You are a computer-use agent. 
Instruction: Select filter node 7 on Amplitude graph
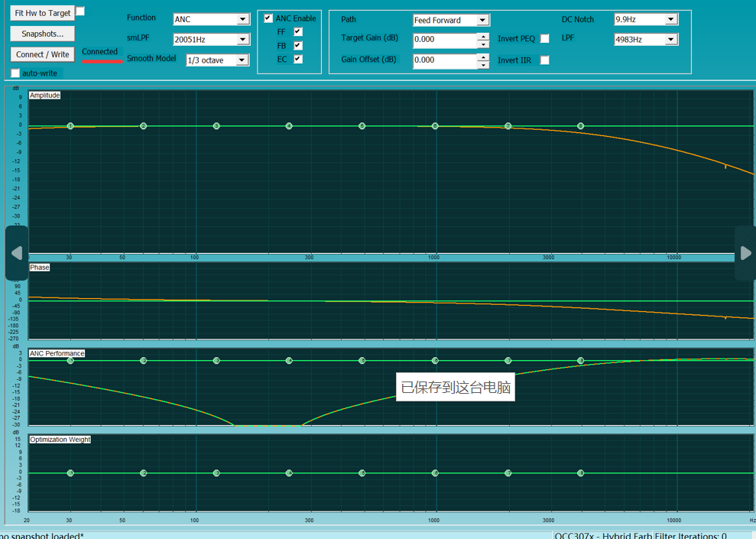pos(508,126)
